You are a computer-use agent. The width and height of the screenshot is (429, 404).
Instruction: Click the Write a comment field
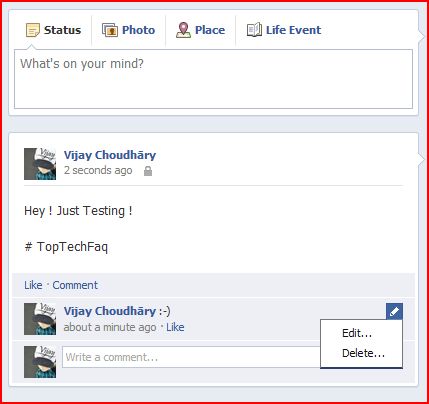(191, 357)
